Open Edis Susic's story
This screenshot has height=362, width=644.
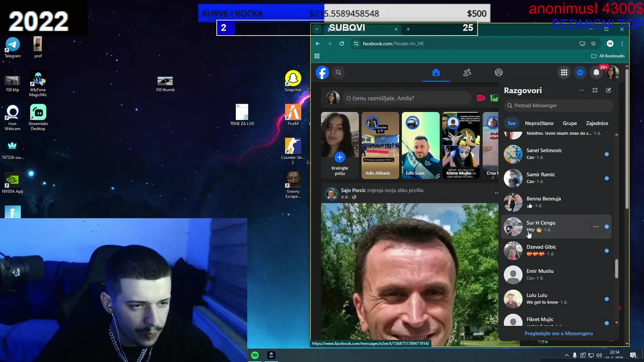pos(421,145)
